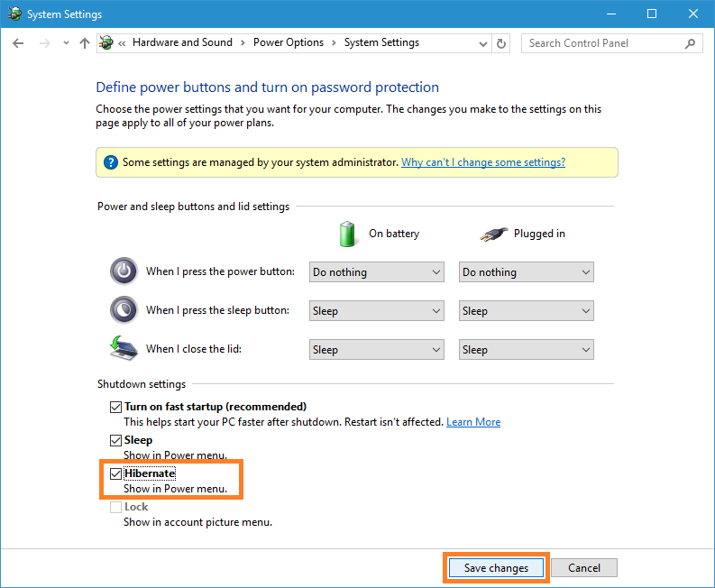Click the Save changes button

[x=496, y=568]
